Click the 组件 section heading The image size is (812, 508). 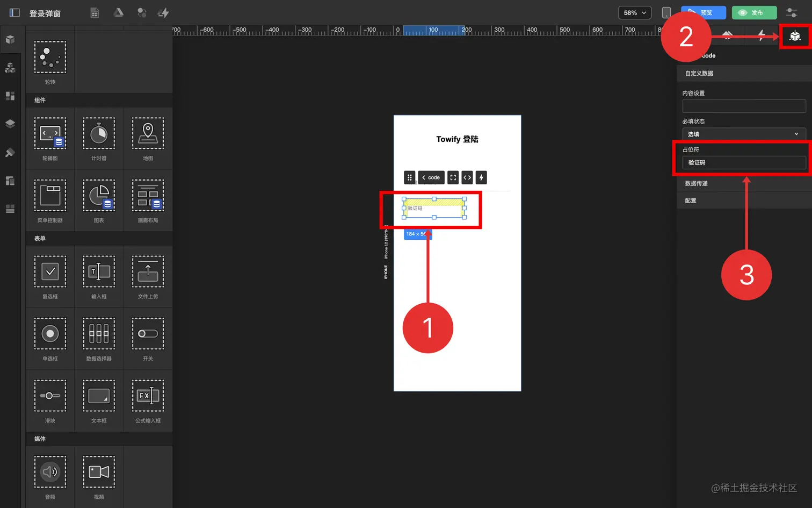[x=40, y=100]
